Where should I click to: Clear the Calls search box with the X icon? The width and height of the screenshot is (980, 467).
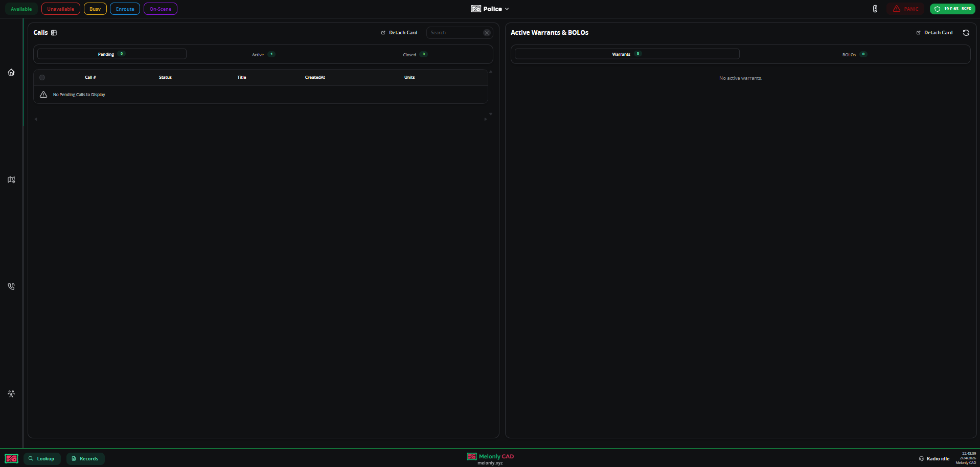click(487, 33)
